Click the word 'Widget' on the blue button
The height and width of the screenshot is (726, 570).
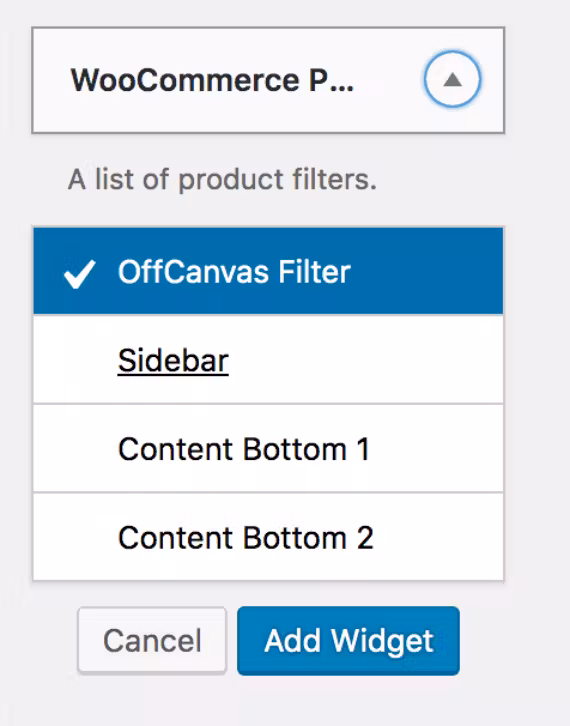(x=382, y=642)
